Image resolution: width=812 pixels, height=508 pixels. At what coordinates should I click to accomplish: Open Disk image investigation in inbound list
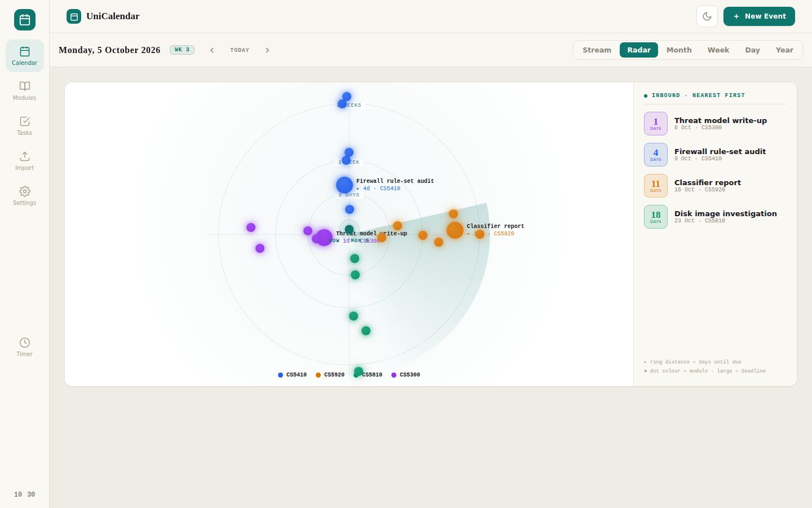[715, 217]
